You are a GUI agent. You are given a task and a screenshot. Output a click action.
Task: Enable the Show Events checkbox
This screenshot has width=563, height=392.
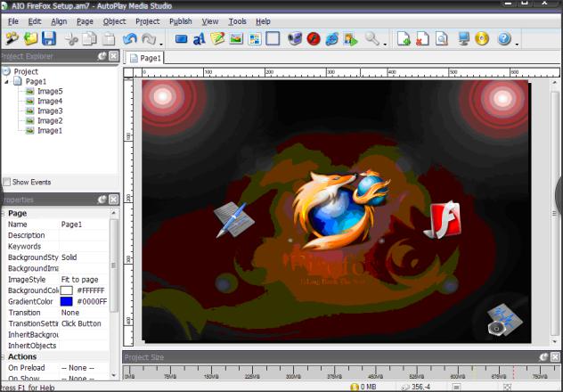(x=6, y=182)
